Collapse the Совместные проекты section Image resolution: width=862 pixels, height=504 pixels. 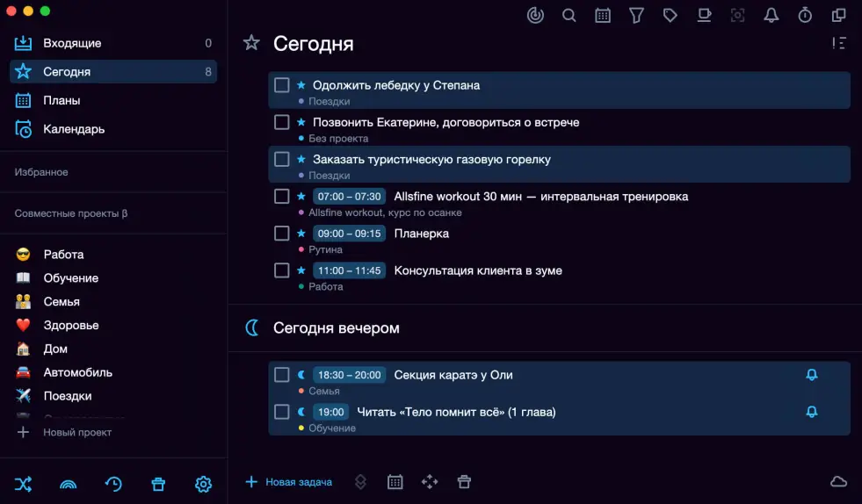[70, 213]
